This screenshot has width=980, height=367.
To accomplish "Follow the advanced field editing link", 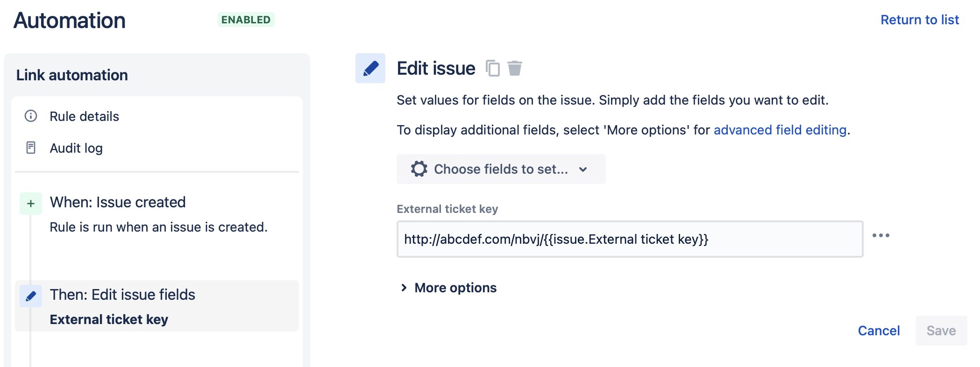I will [x=779, y=130].
